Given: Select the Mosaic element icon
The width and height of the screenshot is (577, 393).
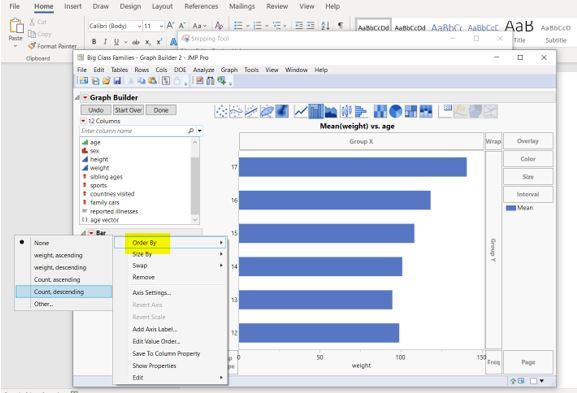Looking at the screenshot, I should pyautogui.click(x=426, y=111).
